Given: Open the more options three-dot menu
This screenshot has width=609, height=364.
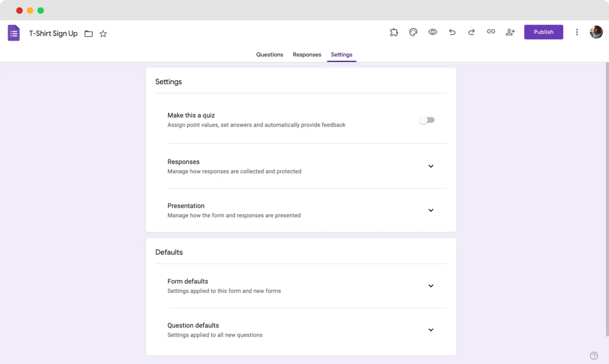Looking at the screenshot, I should coord(577,32).
